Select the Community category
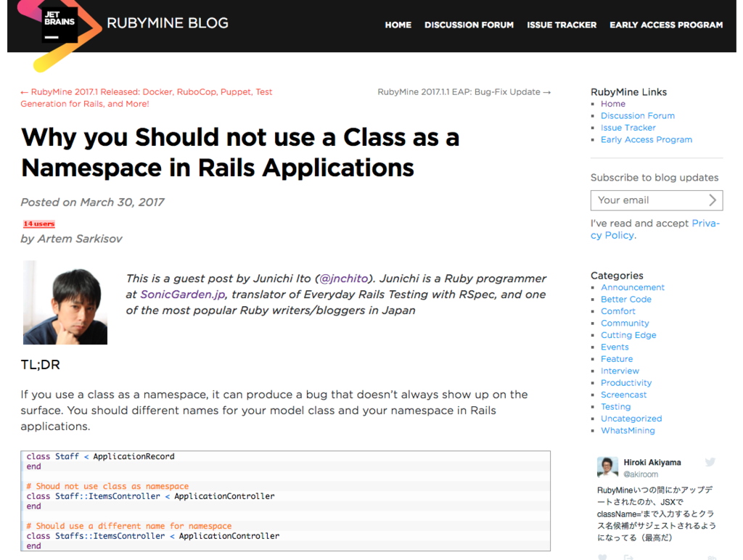The height and width of the screenshot is (560, 743). [x=625, y=323]
